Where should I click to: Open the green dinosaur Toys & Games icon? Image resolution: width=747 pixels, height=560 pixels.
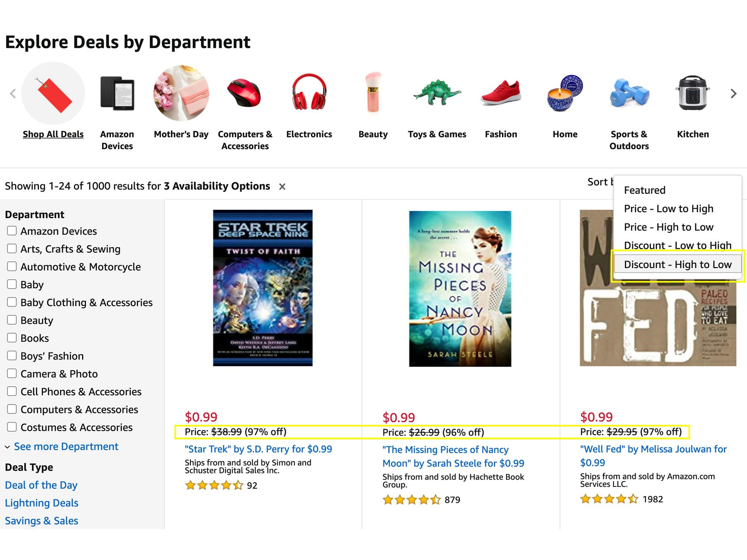437,93
